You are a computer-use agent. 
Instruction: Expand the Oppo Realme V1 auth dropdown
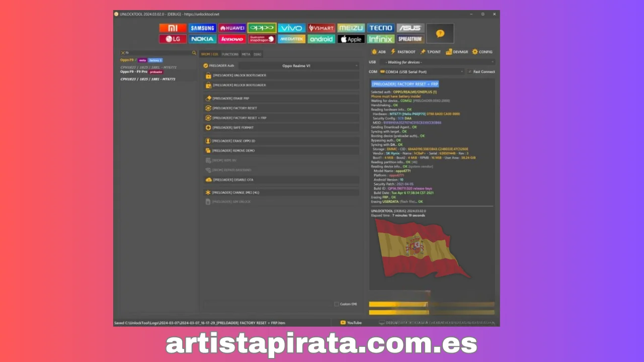(x=298, y=65)
